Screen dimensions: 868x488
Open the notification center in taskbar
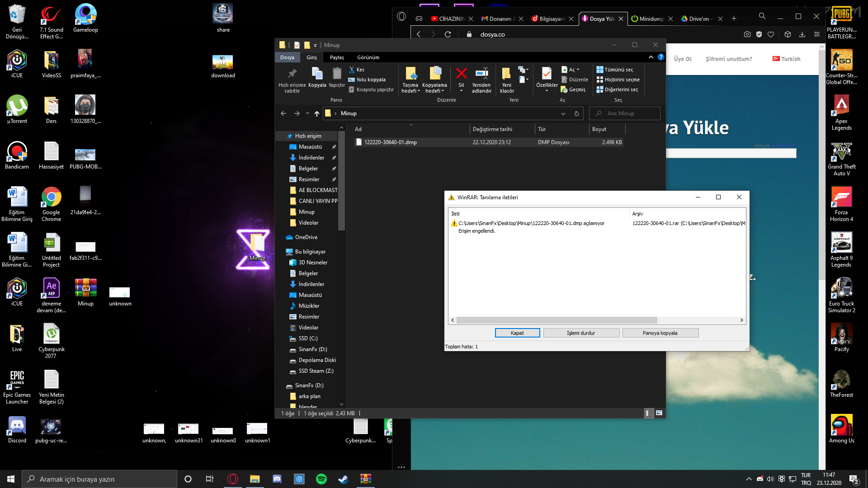(854, 479)
